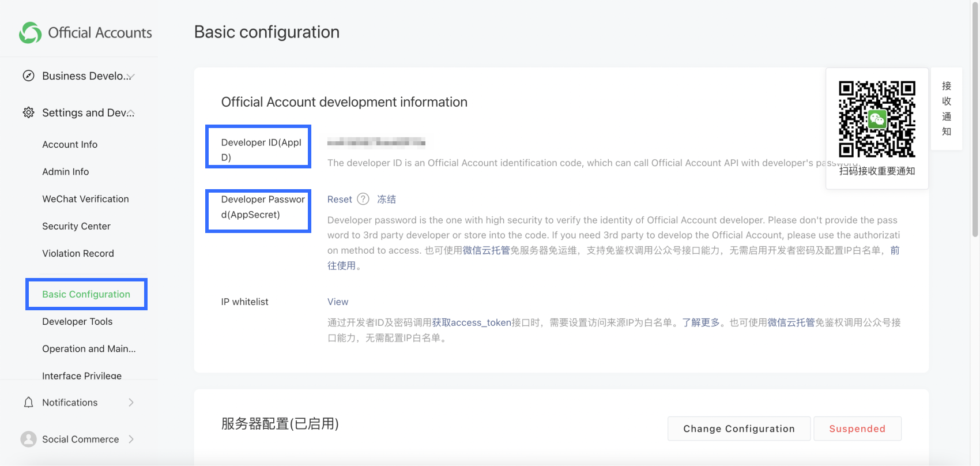Click the 了解更多 link
980x466 pixels.
coord(701,322)
